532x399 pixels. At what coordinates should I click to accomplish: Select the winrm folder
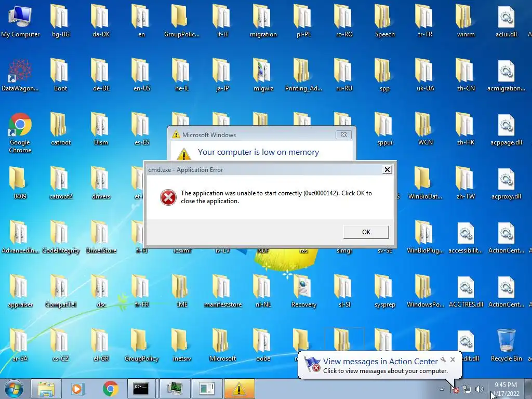click(466, 21)
